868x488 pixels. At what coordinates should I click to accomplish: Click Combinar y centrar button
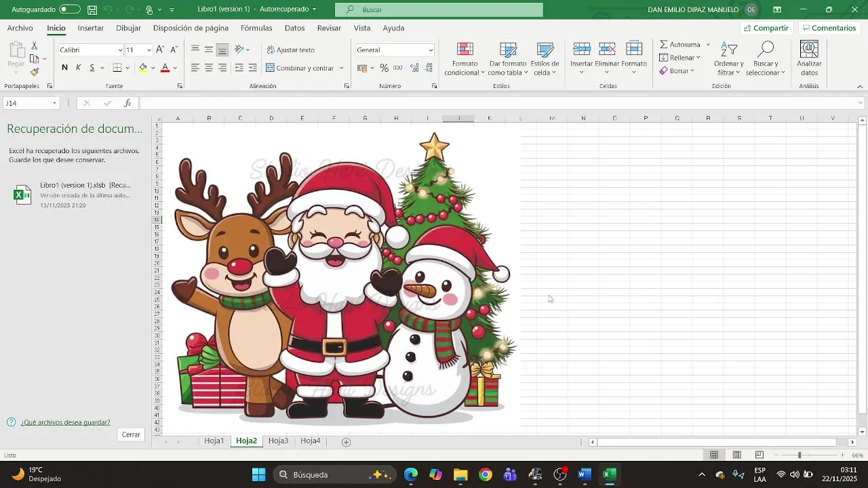coord(300,68)
